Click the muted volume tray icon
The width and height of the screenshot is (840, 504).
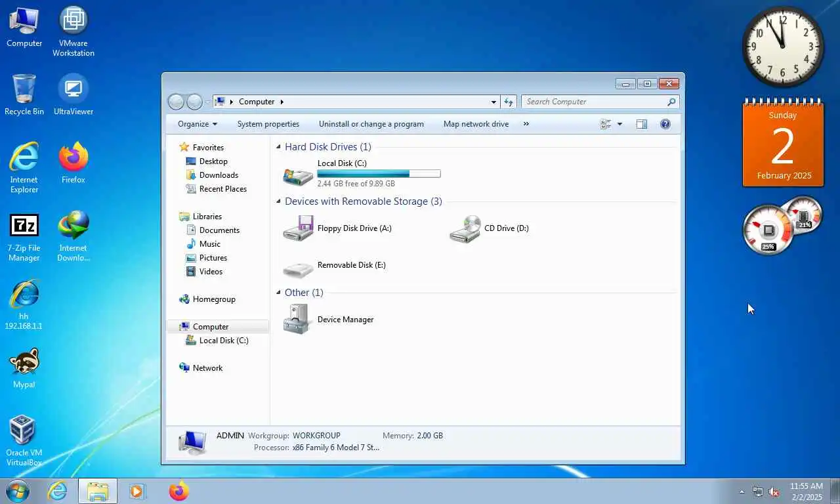tap(774, 492)
